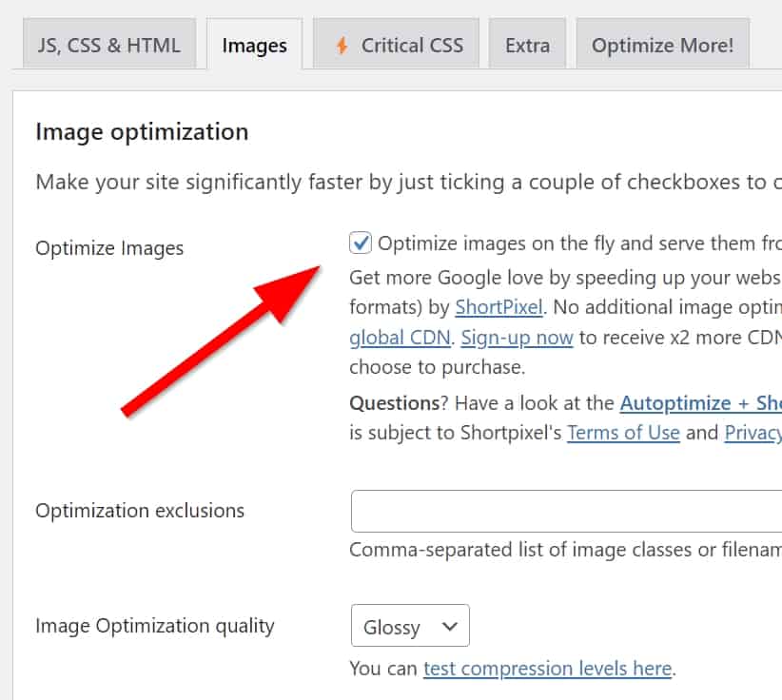782x700 pixels.
Task: Visit the Privacy link after Terms of Use
Action: pos(753,433)
